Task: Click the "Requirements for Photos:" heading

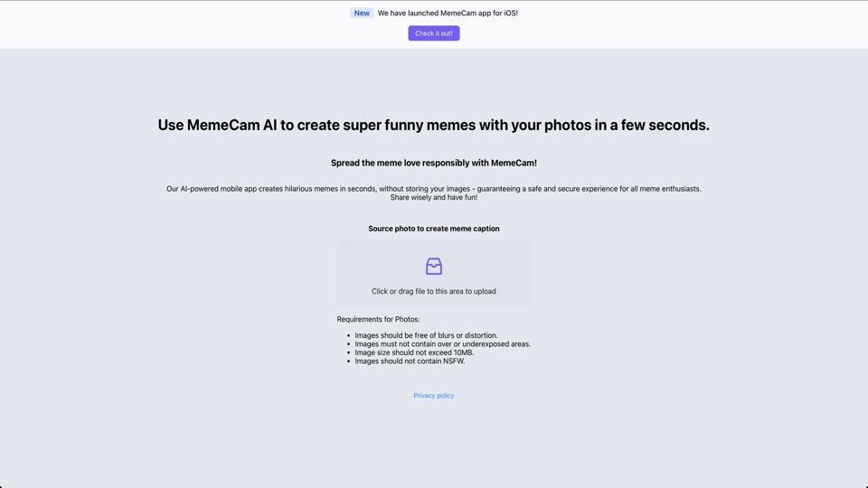Action: [x=378, y=319]
